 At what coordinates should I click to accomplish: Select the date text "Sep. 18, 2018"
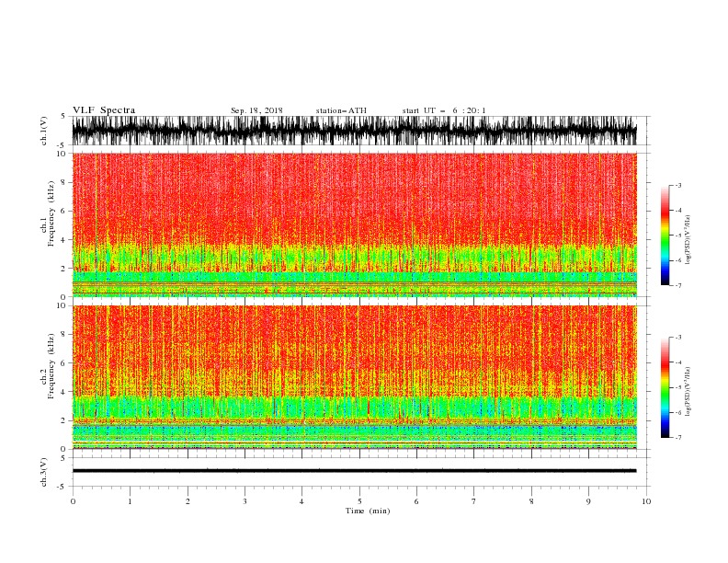pyautogui.click(x=256, y=110)
